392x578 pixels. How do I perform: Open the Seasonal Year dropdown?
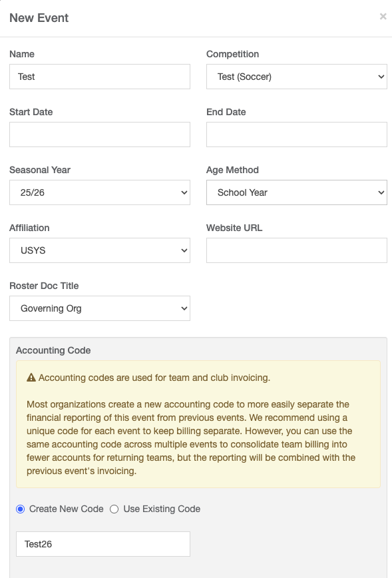[100, 192]
